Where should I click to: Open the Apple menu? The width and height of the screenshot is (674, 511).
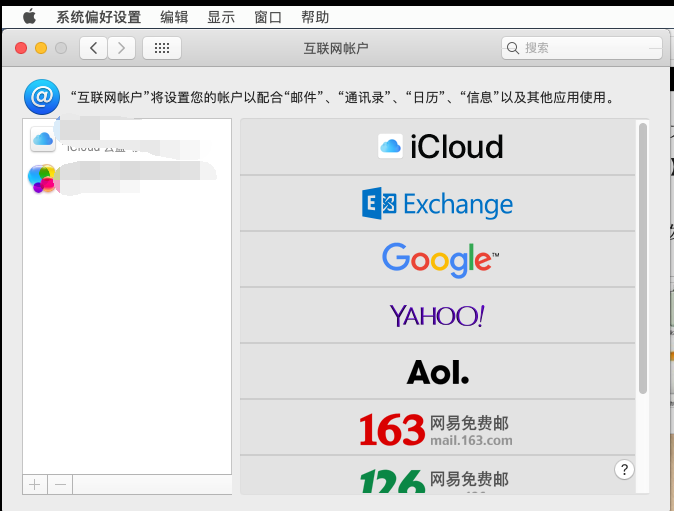coord(29,17)
